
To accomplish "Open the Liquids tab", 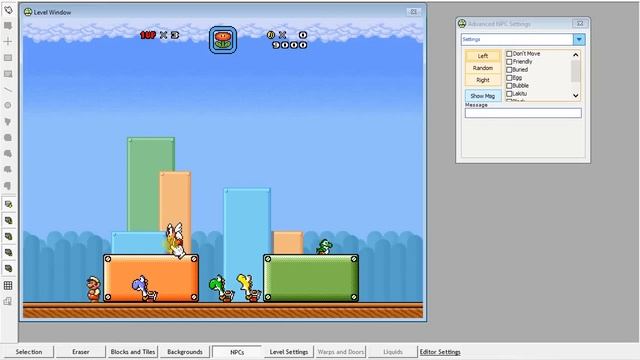I will click(x=393, y=352).
